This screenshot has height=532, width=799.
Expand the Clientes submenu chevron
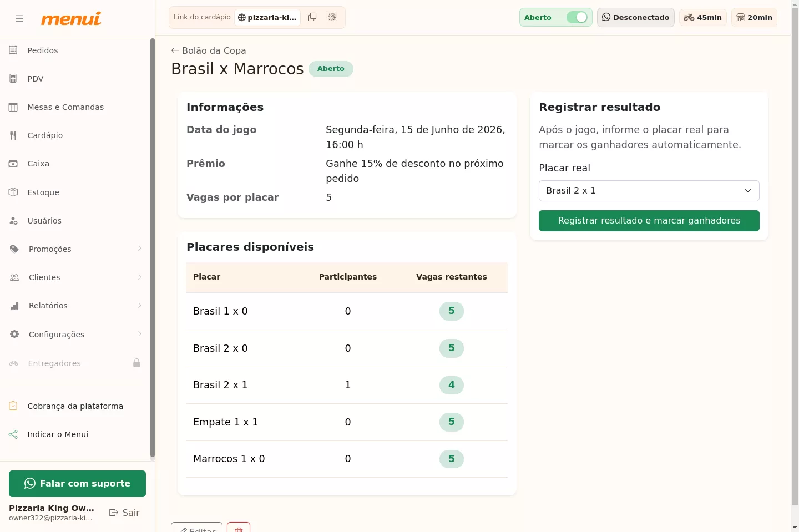pyautogui.click(x=139, y=277)
